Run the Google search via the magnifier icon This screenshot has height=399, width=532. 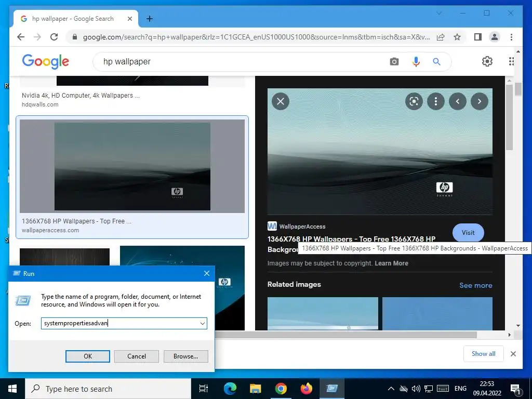click(x=436, y=61)
